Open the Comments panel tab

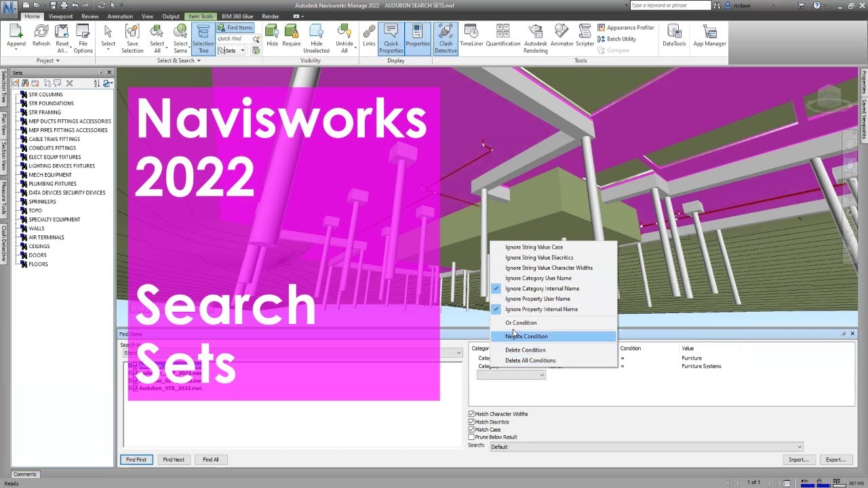coord(25,474)
